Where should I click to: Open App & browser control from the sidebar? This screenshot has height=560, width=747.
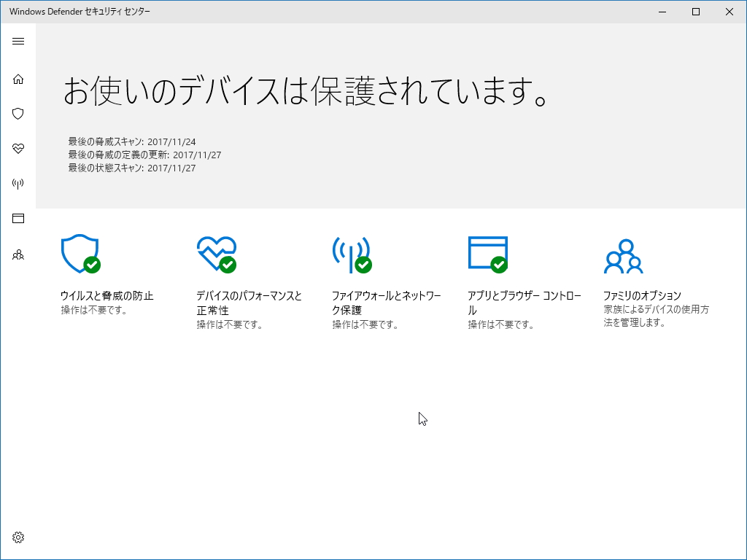pos(18,218)
